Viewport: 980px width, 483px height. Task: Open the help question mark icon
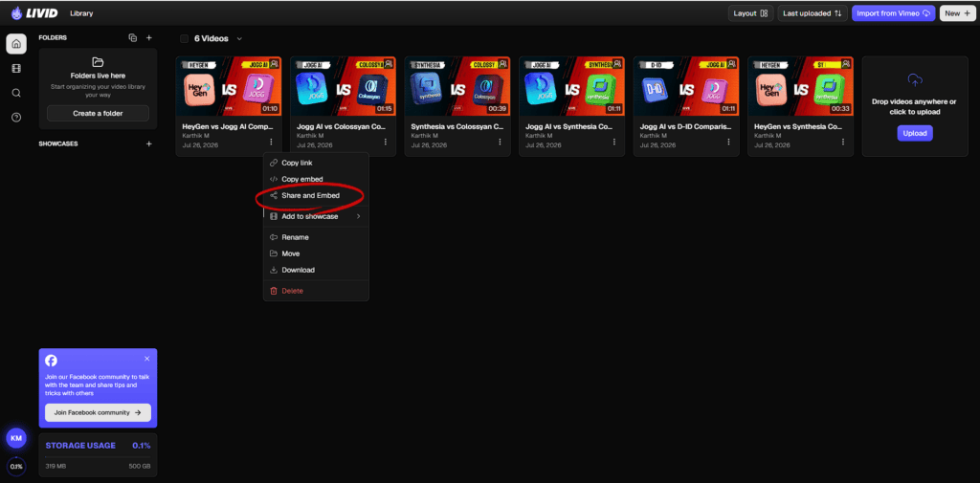click(x=16, y=118)
